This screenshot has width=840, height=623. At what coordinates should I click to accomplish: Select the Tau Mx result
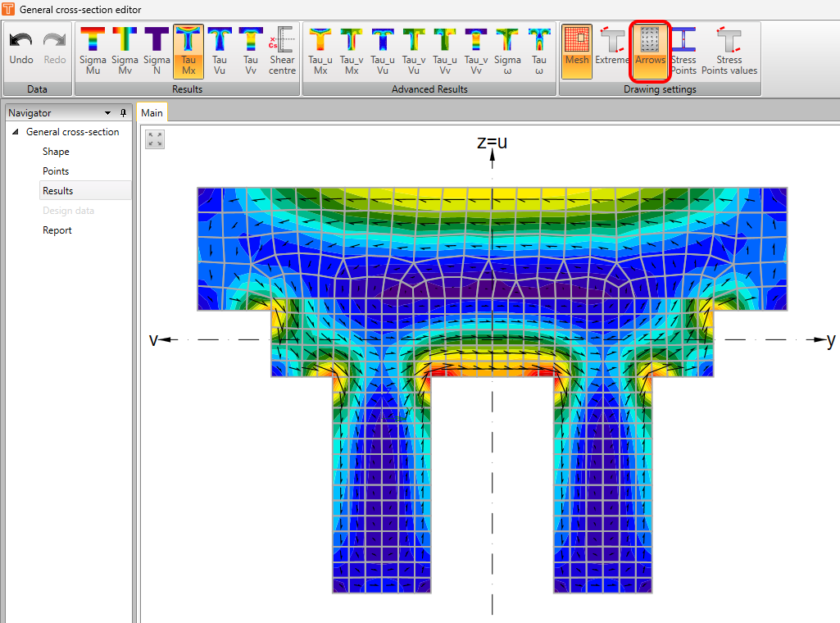[188, 50]
